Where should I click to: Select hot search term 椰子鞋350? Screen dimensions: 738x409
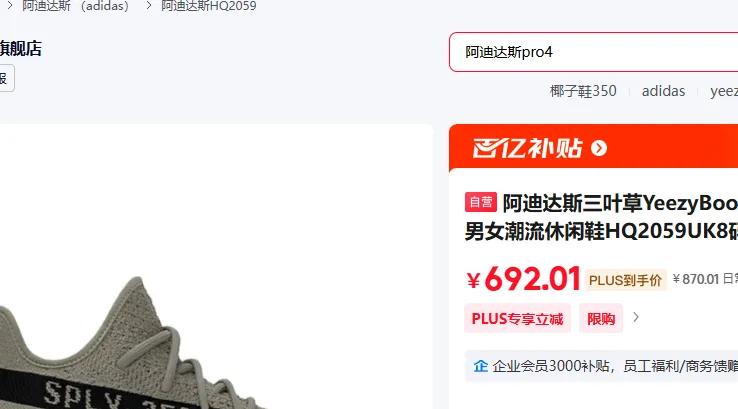tap(583, 91)
